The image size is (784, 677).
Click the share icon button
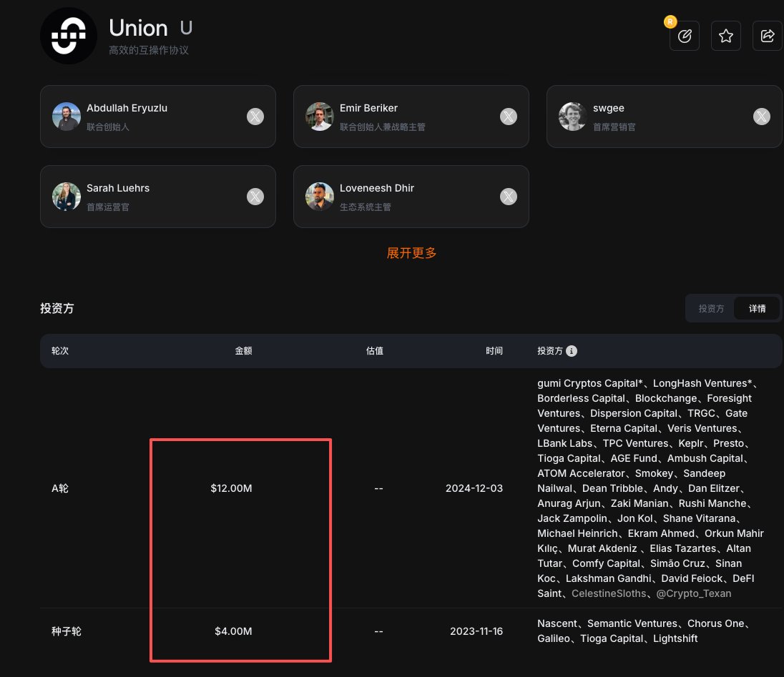pos(768,36)
